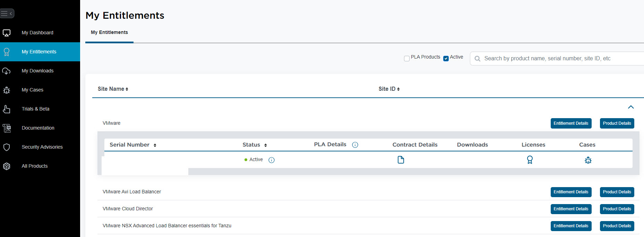
Task: Click the My Cases bug icon in sidebar
Action: point(7,90)
